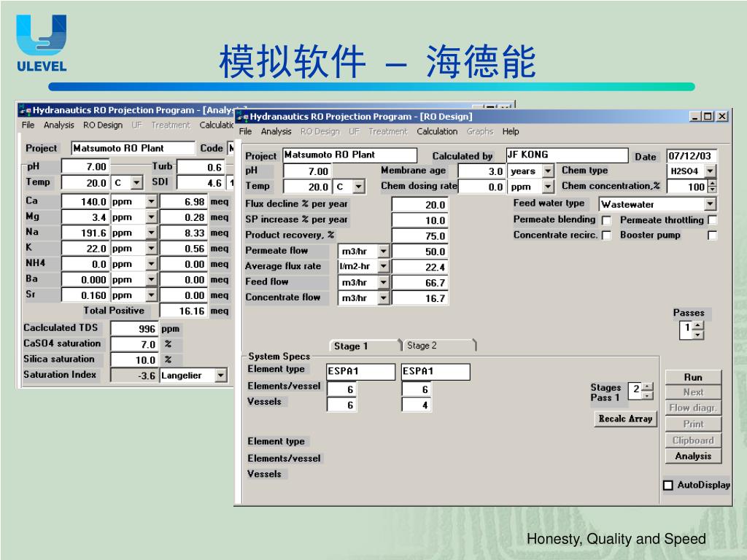Viewport: 747px width, 560px height.
Task: Open the Calculation menu in RO Design
Action: (437, 131)
